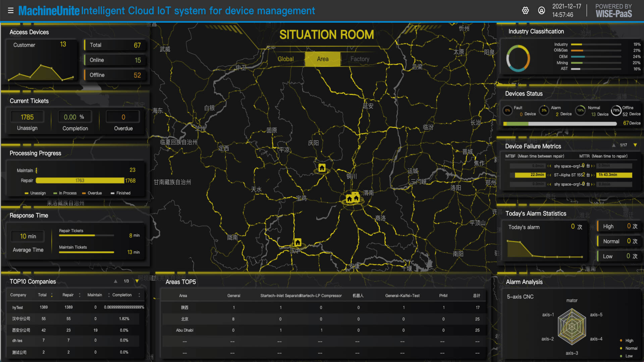The image size is (644, 362).
Task: Go to next TOP10 Companies page
Action: [137, 281]
